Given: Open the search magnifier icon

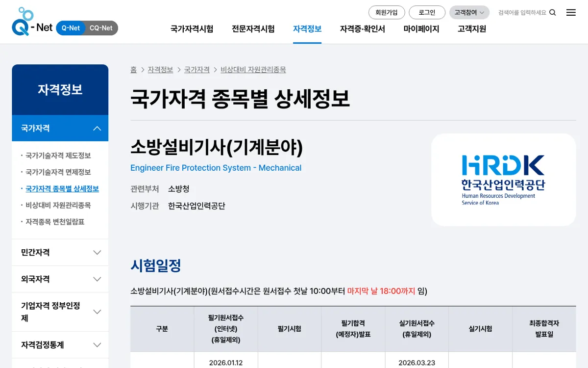Looking at the screenshot, I should [553, 13].
